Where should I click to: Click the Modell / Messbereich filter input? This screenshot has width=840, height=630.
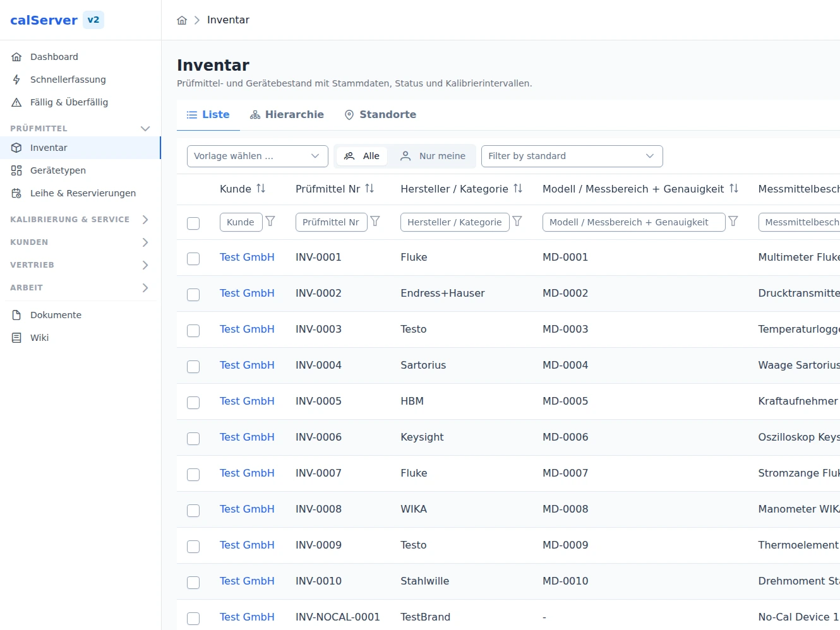[x=634, y=222]
